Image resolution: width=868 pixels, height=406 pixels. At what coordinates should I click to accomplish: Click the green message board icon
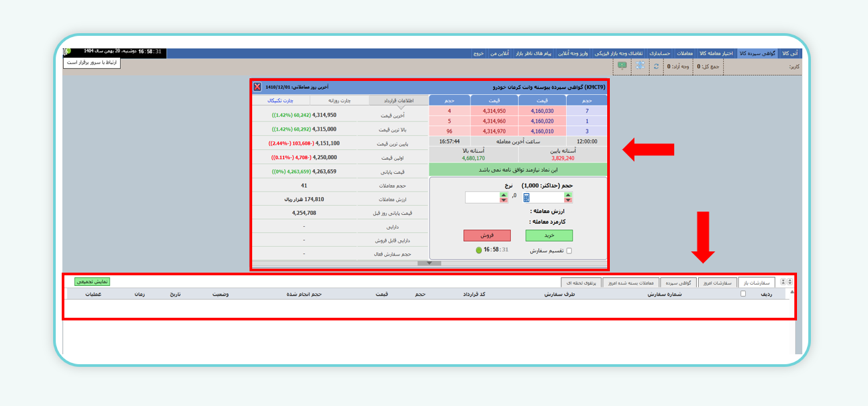622,66
